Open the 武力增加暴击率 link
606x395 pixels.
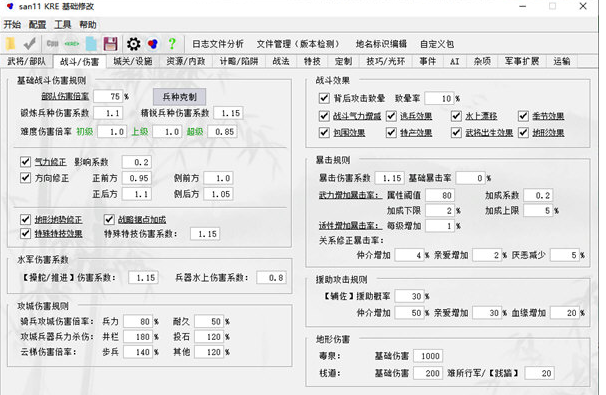coord(350,195)
